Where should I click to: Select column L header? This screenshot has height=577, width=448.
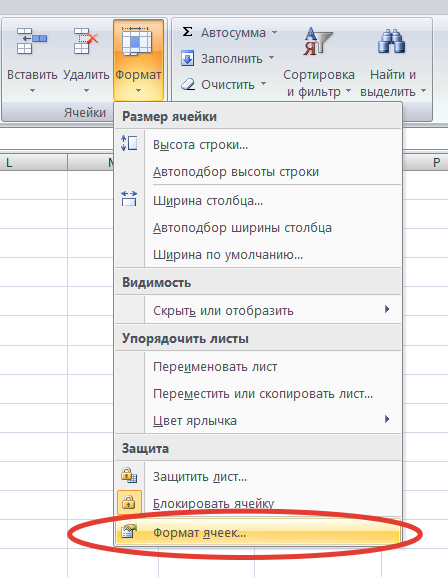click(33, 162)
